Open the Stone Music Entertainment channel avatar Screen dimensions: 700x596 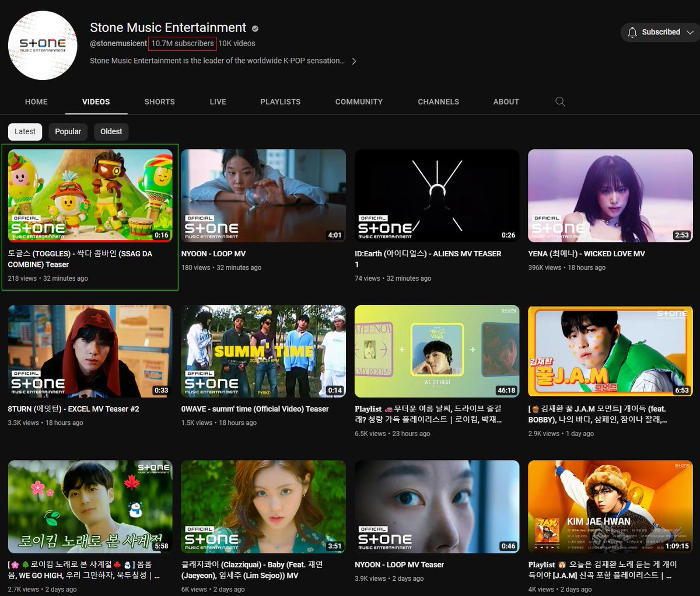(43, 45)
